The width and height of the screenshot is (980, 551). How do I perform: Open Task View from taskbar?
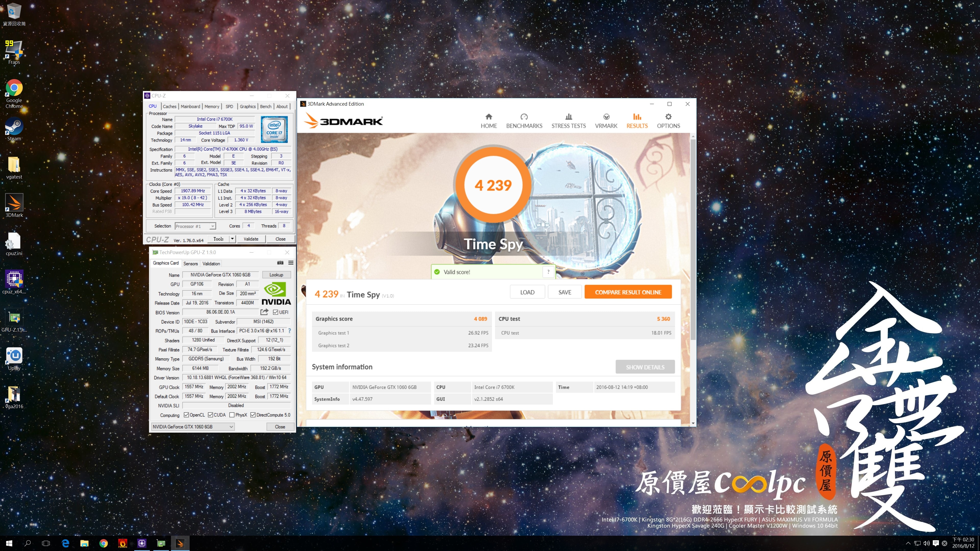(46, 543)
